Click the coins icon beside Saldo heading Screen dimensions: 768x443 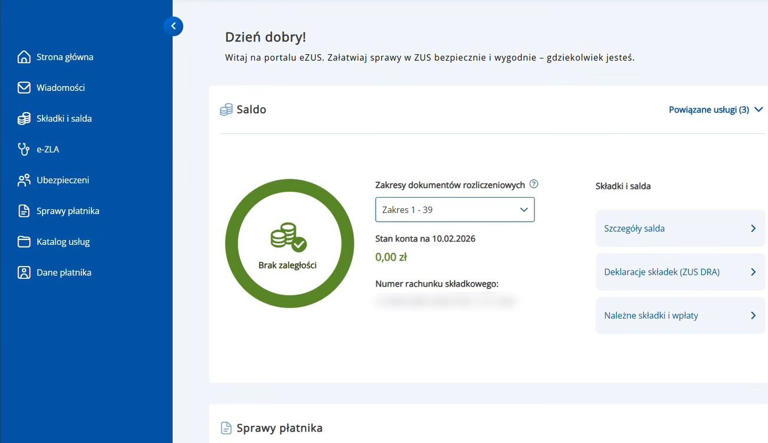pos(226,110)
